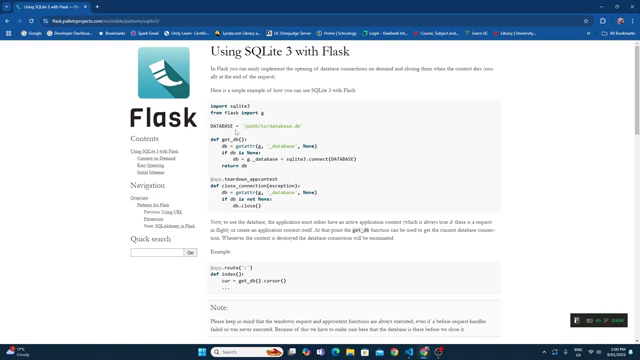
Task: Open Microsoft Teams from the taskbar
Action: pos(321,352)
